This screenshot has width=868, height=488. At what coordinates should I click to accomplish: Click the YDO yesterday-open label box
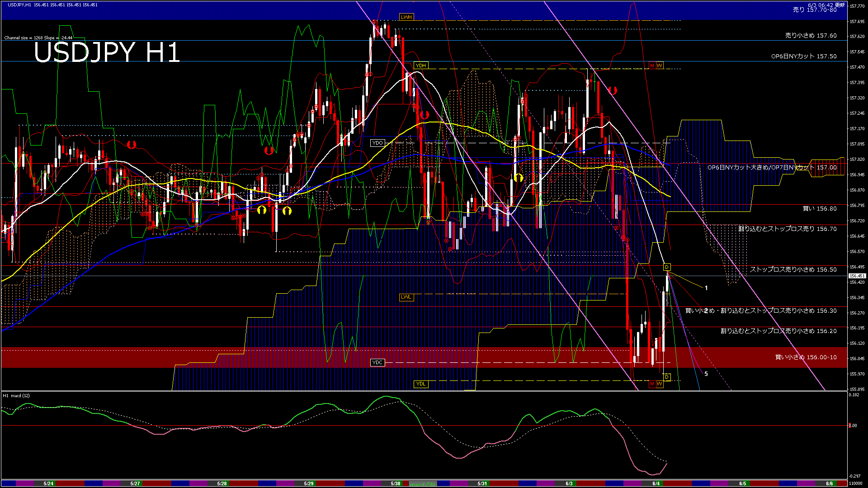pyautogui.click(x=377, y=143)
